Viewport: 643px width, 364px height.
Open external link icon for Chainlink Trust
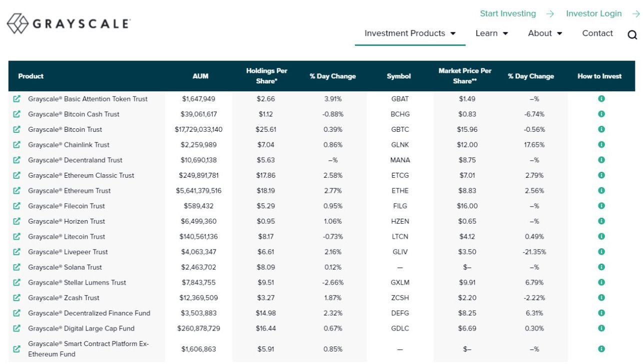point(17,145)
